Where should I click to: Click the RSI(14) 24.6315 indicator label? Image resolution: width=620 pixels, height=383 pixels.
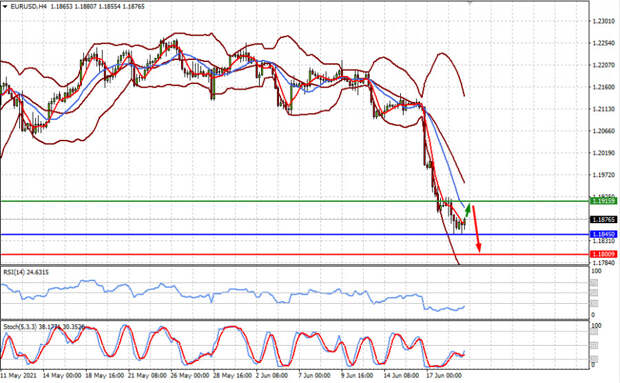coord(26,272)
